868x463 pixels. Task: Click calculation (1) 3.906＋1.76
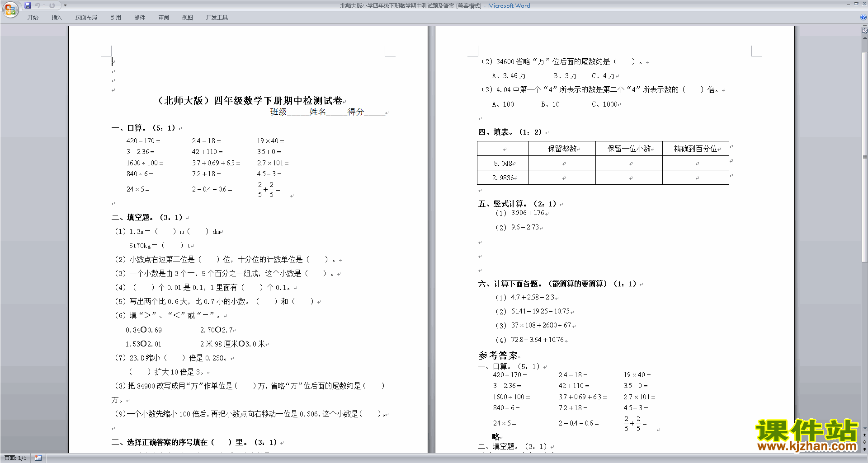click(x=520, y=213)
